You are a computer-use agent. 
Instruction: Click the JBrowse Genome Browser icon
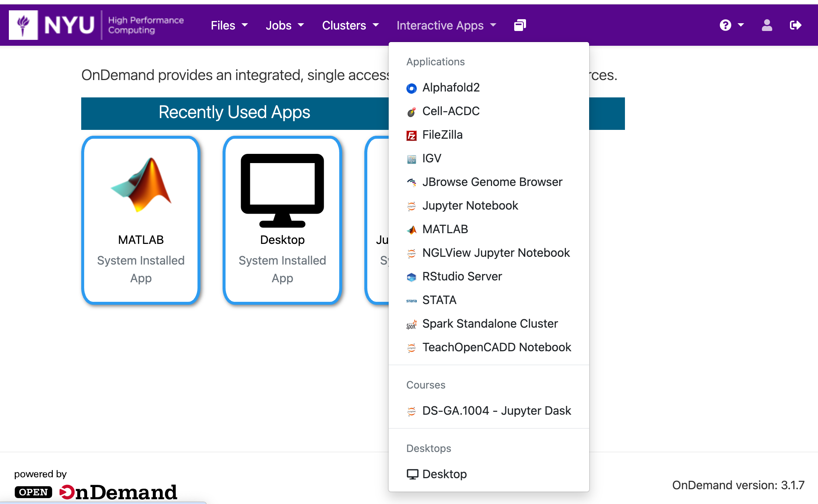click(412, 182)
